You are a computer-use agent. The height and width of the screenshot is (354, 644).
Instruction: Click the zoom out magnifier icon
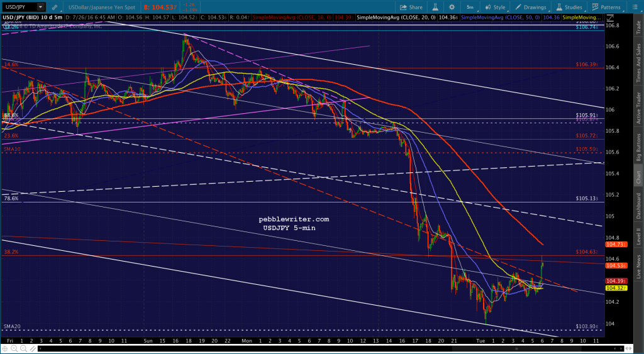point(23,349)
